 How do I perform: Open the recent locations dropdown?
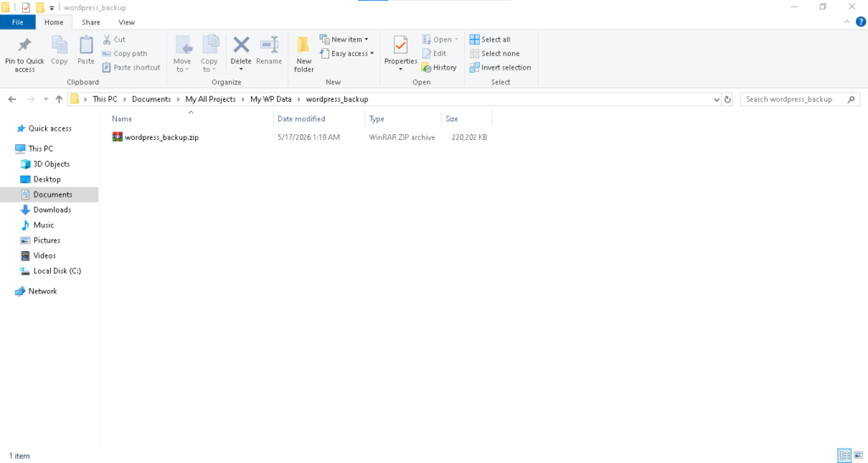point(46,100)
